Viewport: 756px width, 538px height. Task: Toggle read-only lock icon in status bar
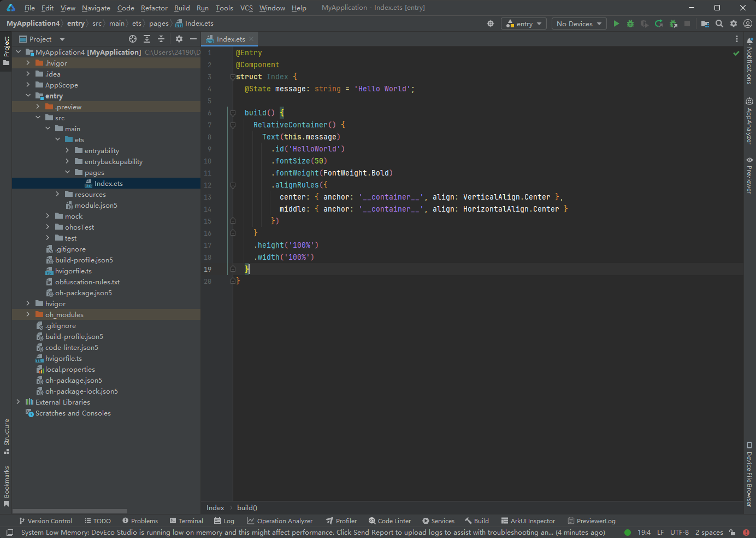(x=732, y=532)
